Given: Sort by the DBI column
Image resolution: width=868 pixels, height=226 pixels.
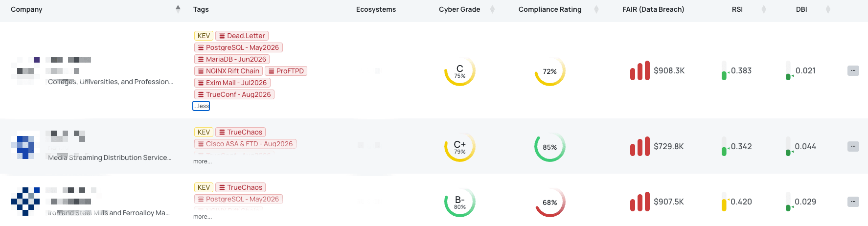Looking at the screenshot, I should point(828,9).
